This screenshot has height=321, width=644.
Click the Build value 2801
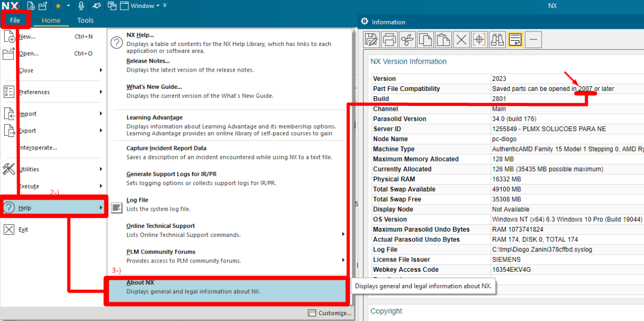click(x=499, y=99)
